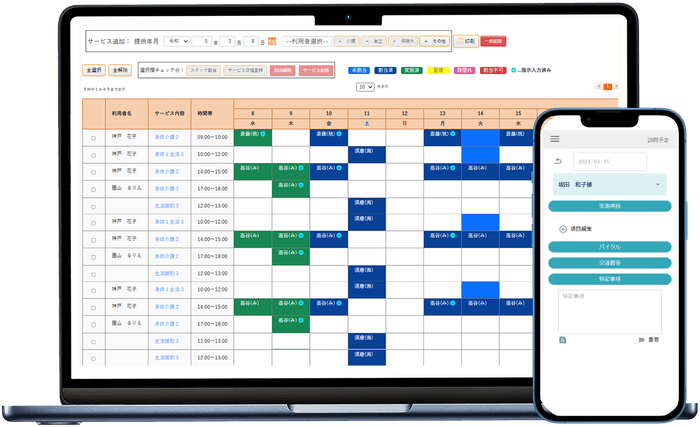Tick the checkbox on the 17:00~18:00 園山 row
700x427 pixels.
94,187
